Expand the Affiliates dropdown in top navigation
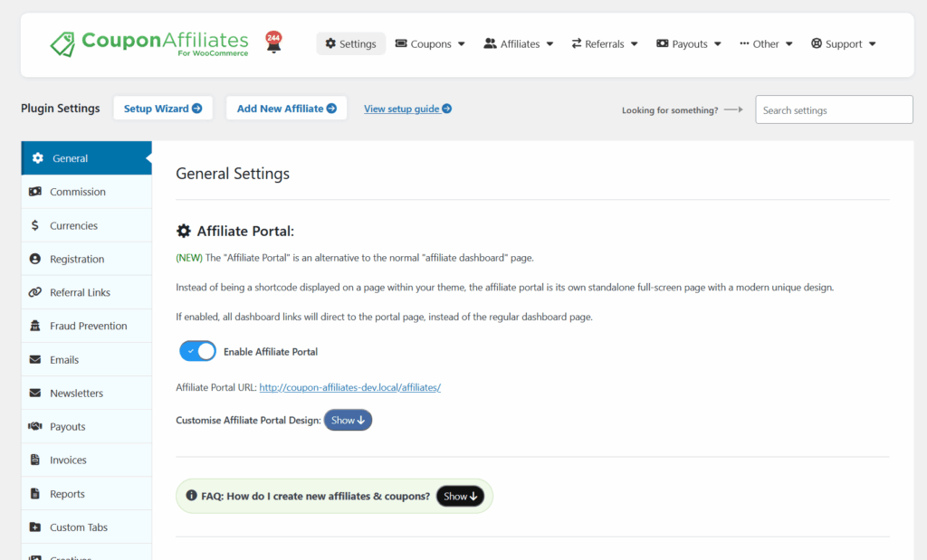The height and width of the screenshot is (560, 927). [518, 43]
